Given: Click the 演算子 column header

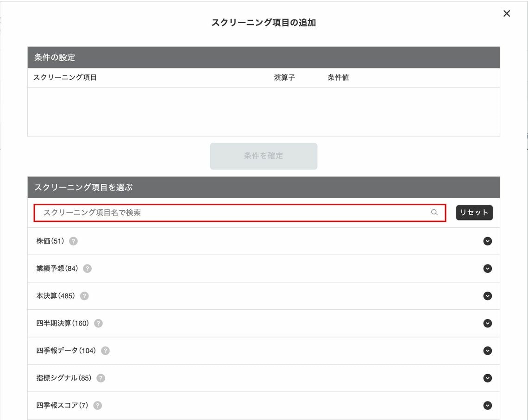Looking at the screenshot, I should click(284, 77).
